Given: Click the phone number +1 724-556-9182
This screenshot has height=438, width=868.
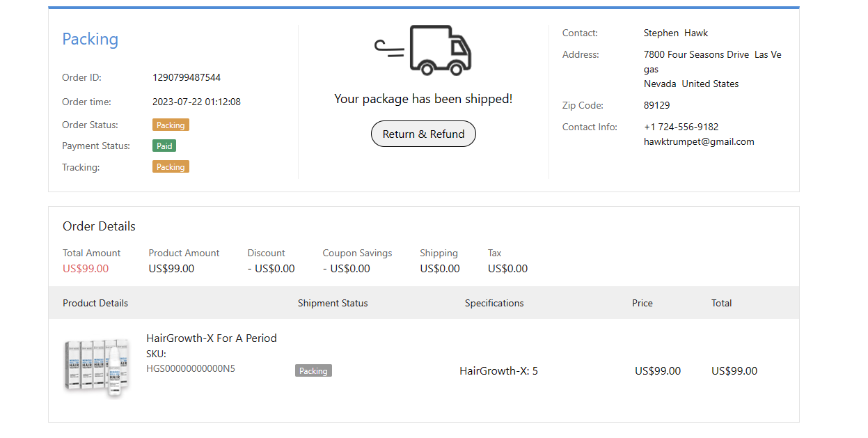Looking at the screenshot, I should pyautogui.click(x=681, y=127).
